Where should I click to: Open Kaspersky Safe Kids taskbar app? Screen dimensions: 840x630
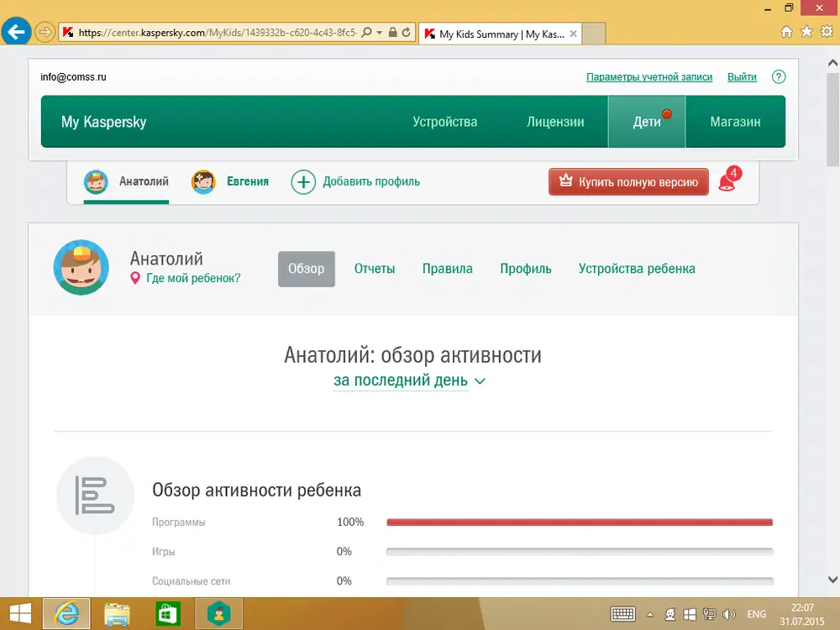[x=218, y=614]
